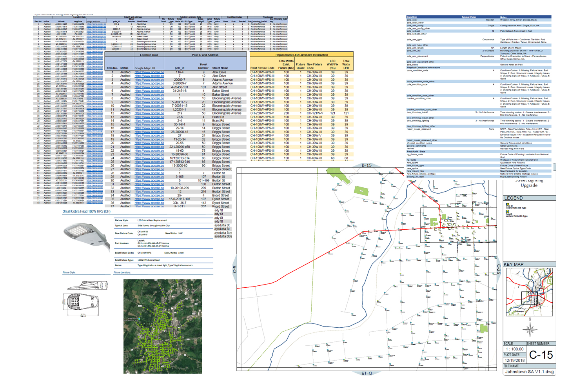The height and width of the screenshot is (392, 588).
Task: Click the Lantern-Watts-IES Type legend icon
Action: pos(508,212)
